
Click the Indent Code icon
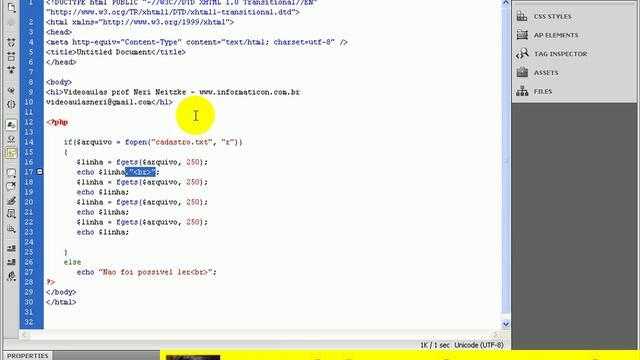[11, 248]
